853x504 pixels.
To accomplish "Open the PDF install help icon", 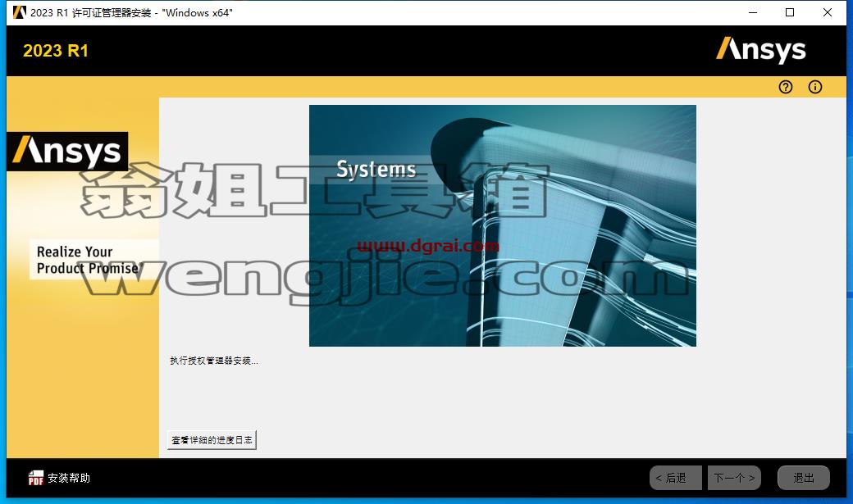I will tap(36, 478).
